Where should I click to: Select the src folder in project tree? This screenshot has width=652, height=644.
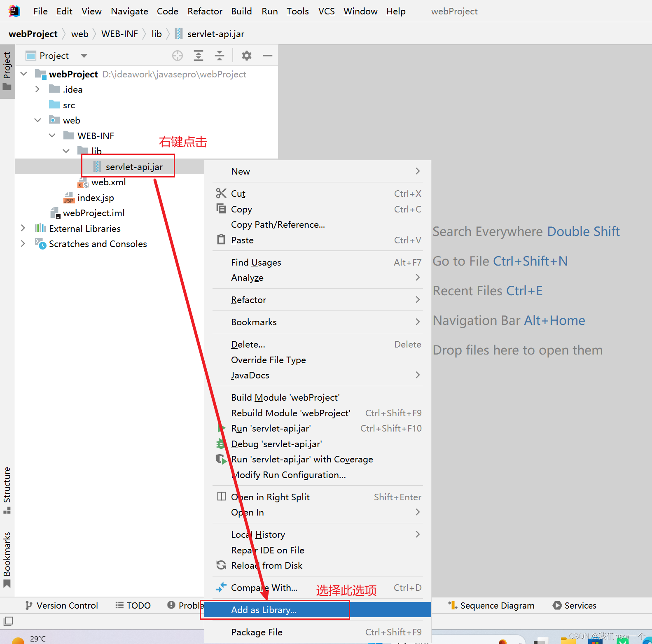69,105
